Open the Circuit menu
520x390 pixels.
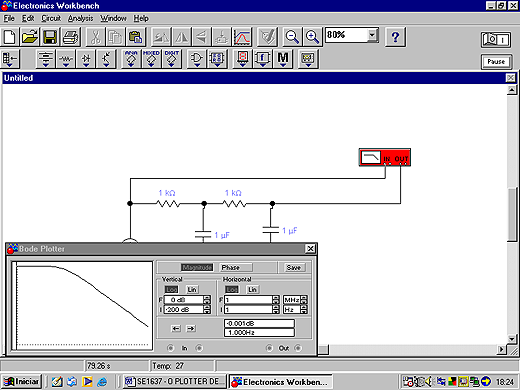(51, 18)
